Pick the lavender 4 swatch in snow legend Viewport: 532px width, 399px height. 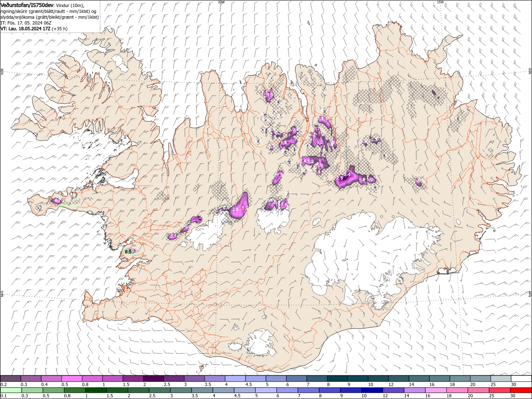tap(235, 379)
